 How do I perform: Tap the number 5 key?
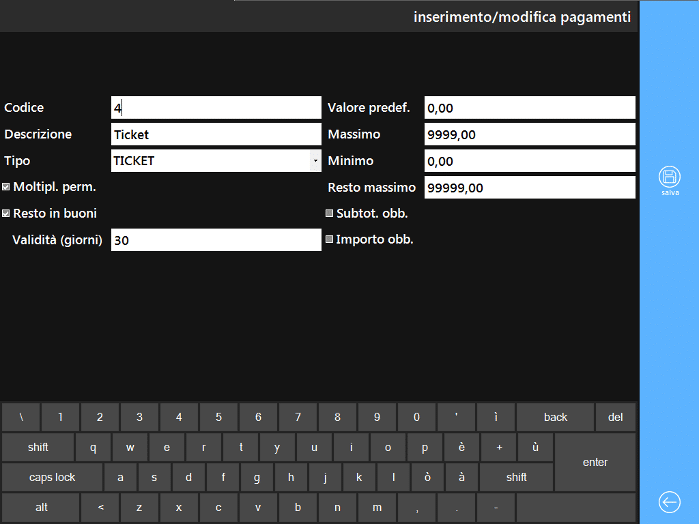pos(219,417)
